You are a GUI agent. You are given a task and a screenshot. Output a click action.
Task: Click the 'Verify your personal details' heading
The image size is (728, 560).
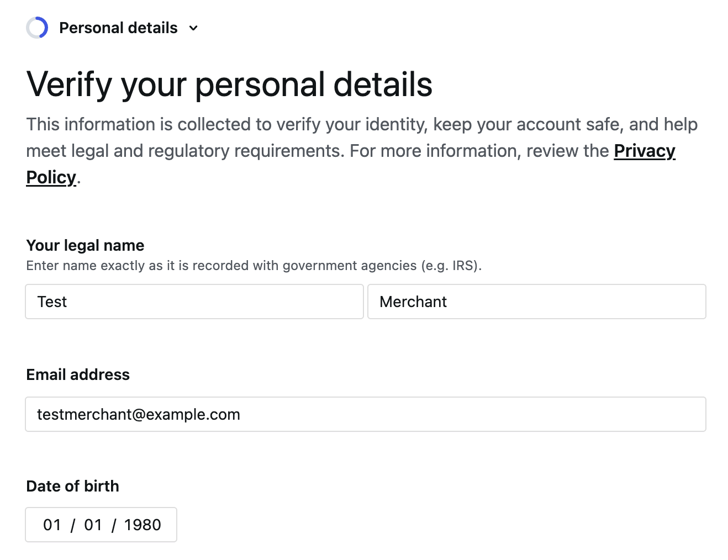click(x=229, y=84)
